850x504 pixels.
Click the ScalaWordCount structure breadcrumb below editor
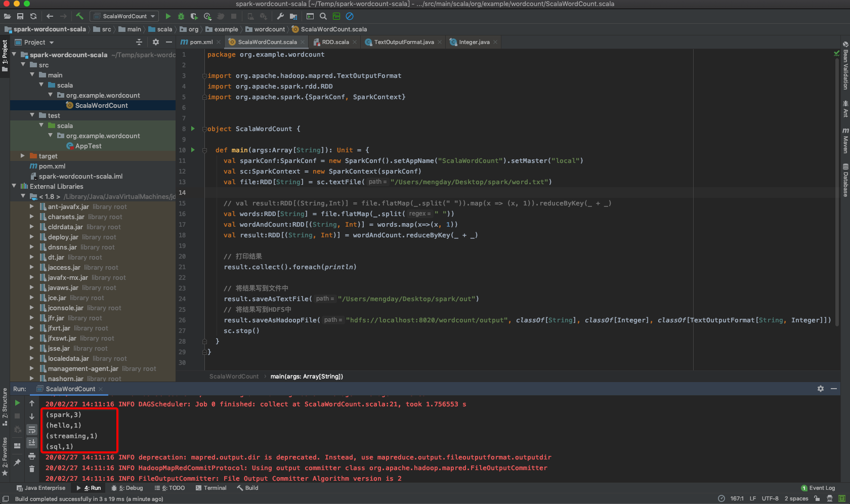pos(234,376)
